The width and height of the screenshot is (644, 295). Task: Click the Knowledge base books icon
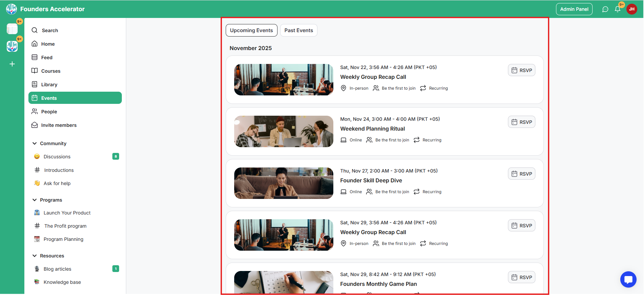pos(37,282)
